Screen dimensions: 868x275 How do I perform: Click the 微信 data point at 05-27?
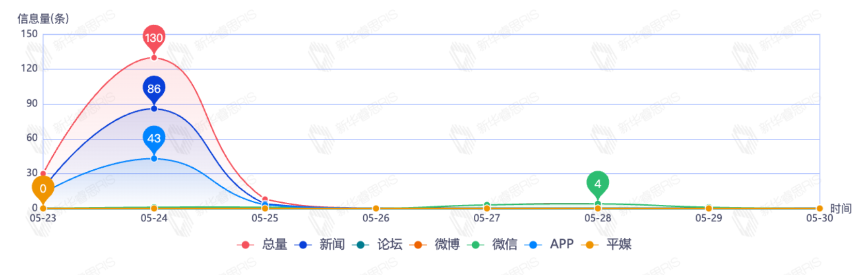point(487,205)
